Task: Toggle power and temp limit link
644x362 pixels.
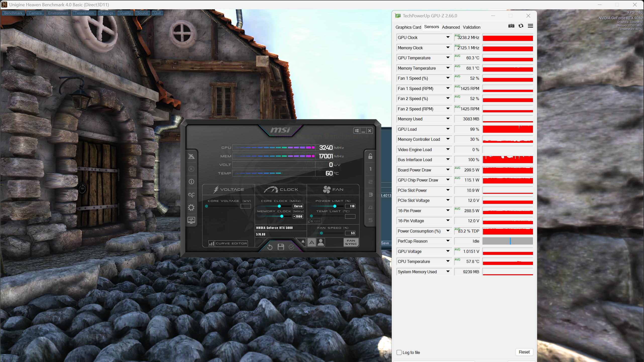Action: point(314,221)
